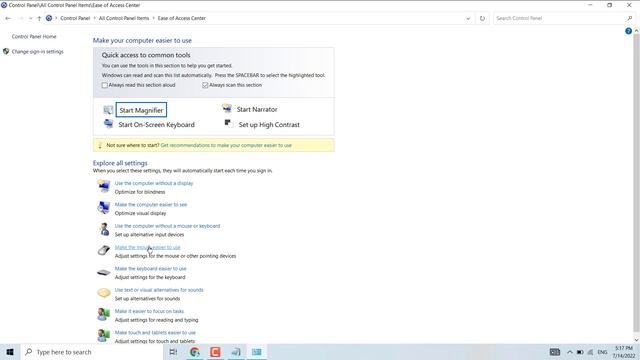Open Make the mouse easier to use

pos(147,247)
